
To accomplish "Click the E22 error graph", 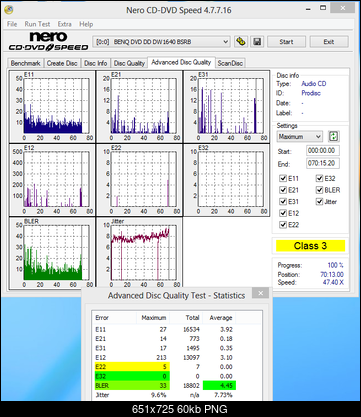I will (x=139, y=180).
